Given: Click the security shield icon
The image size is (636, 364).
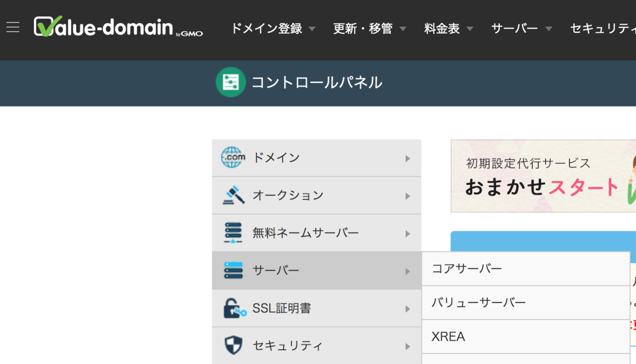Looking at the screenshot, I should [233, 346].
